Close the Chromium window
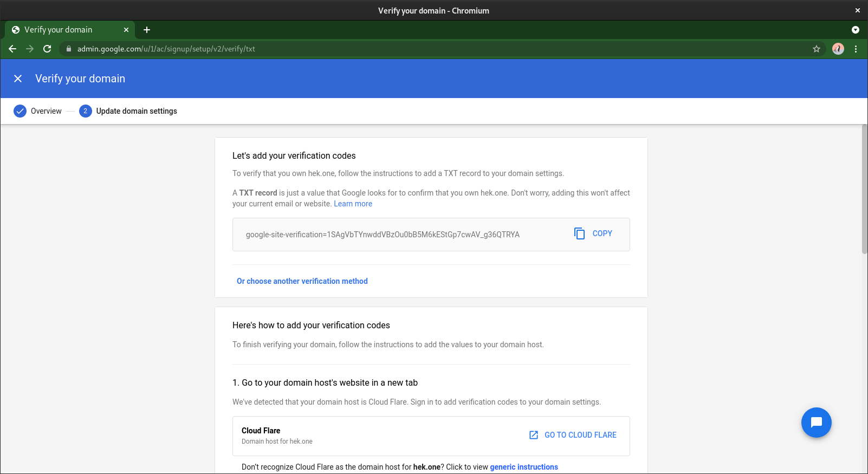 (x=858, y=10)
